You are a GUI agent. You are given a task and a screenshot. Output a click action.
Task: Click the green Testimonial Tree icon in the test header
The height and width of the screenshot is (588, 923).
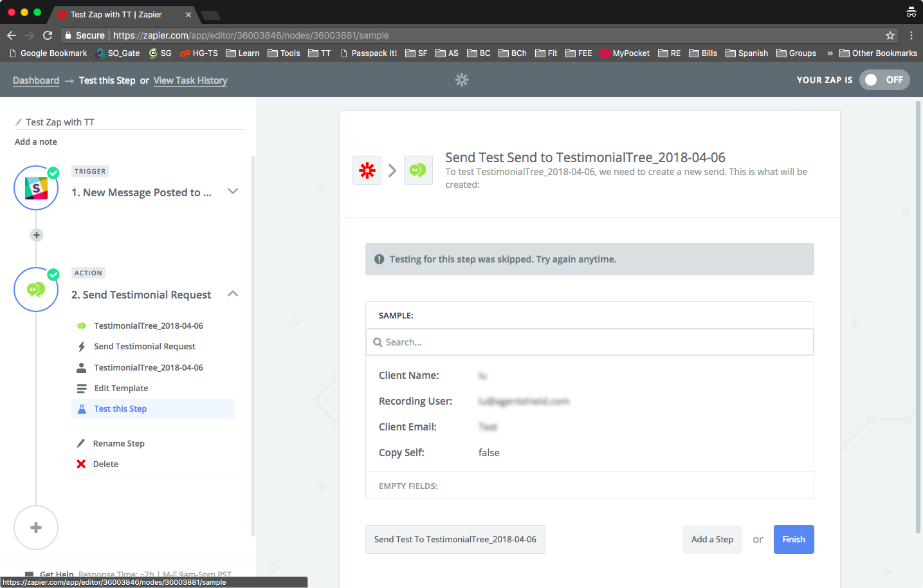coord(418,170)
